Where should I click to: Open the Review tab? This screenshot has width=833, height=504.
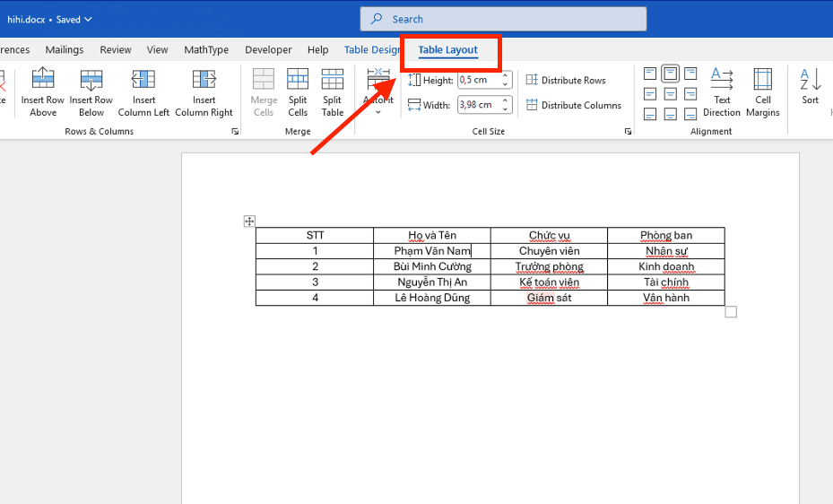[x=116, y=50]
